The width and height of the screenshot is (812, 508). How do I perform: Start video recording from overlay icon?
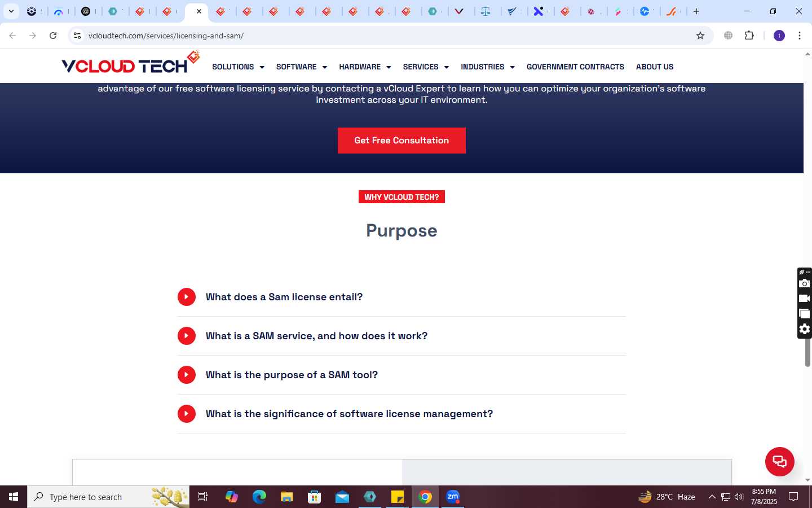[805, 299]
